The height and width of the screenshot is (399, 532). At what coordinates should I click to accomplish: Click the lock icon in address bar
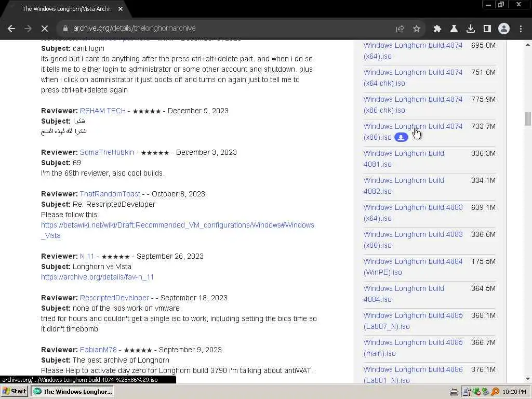pos(65,29)
